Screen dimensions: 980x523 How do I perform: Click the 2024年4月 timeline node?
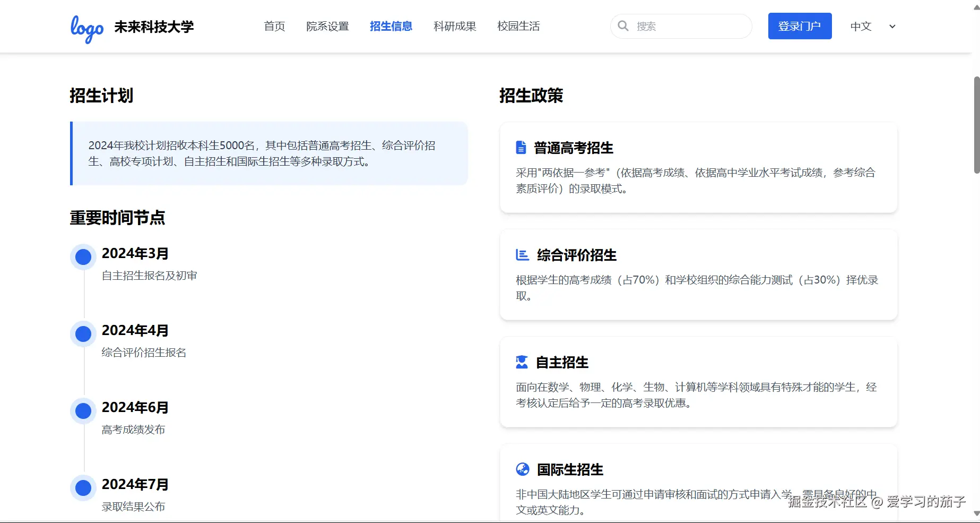pyautogui.click(x=83, y=333)
